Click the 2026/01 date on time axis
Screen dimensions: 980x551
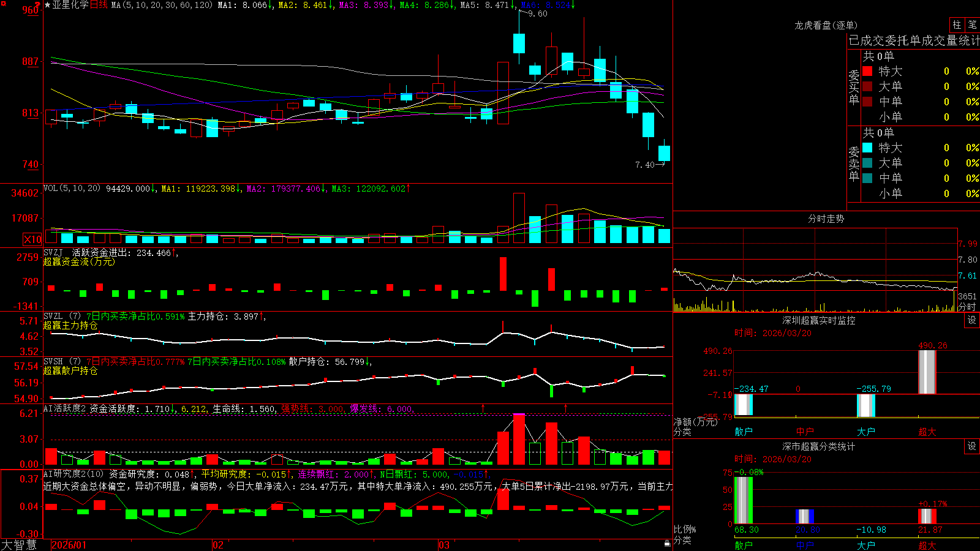click(69, 545)
